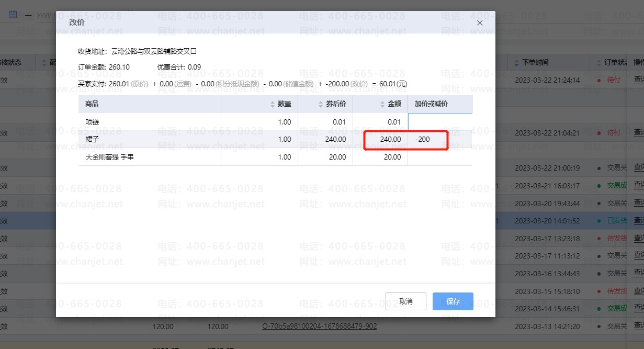644x349 pixels.
Task: Select the 20.00 券后价 cell of 手串
Action: tap(325, 157)
